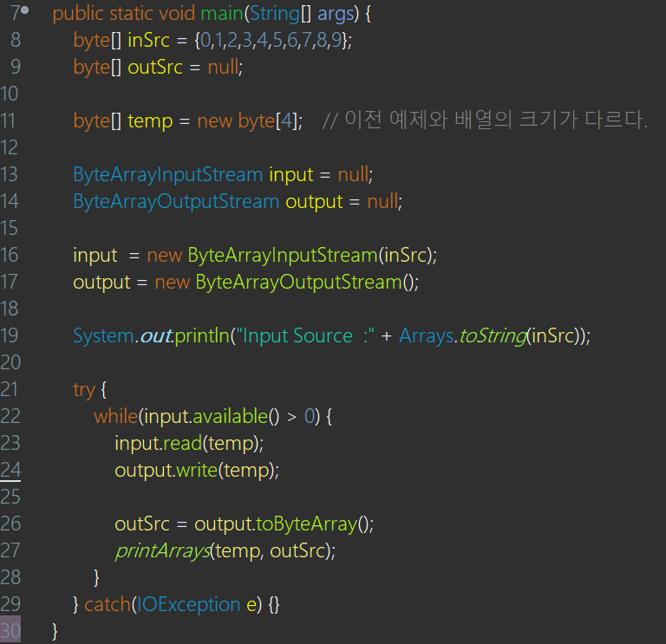
Task: Click line number 24 in the gutter
Action: coord(10,470)
